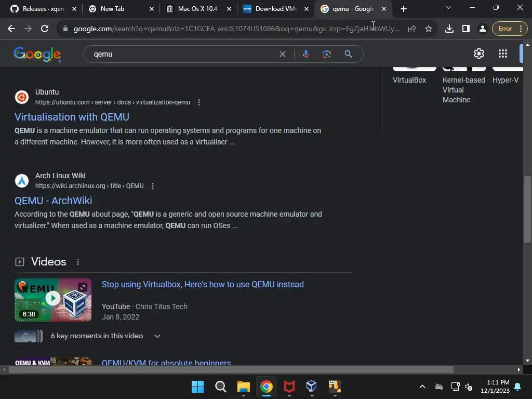Viewport: 532px width, 399px height.
Task: Open File Explorer from taskbar
Action: click(243, 387)
